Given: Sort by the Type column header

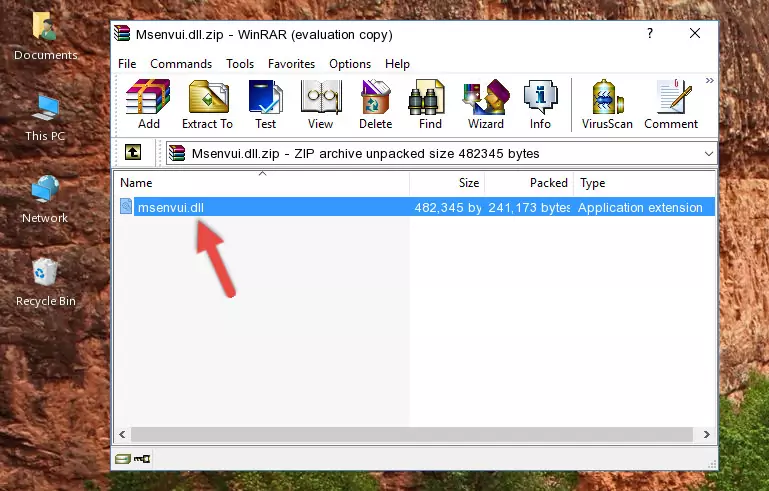Looking at the screenshot, I should pyautogui.click(x=644, y=183).
